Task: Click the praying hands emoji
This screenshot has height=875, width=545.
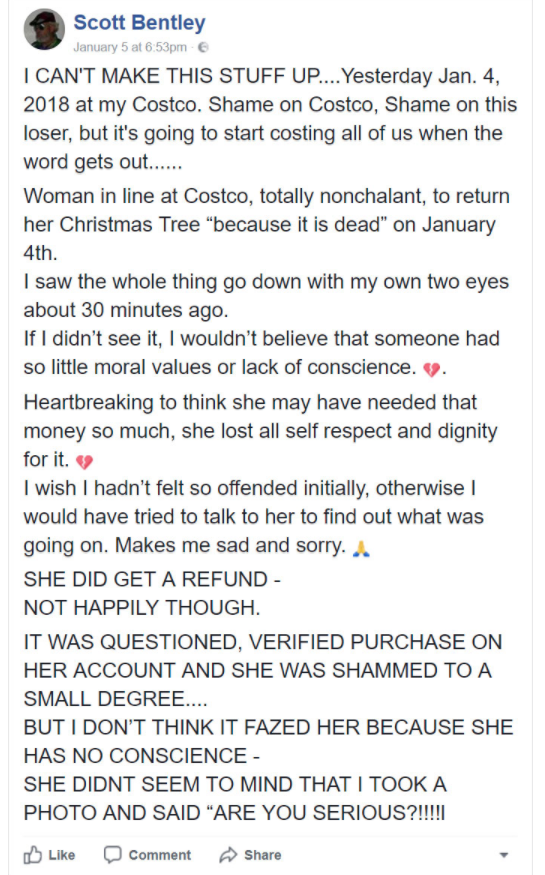Action: tap(361, 548)
